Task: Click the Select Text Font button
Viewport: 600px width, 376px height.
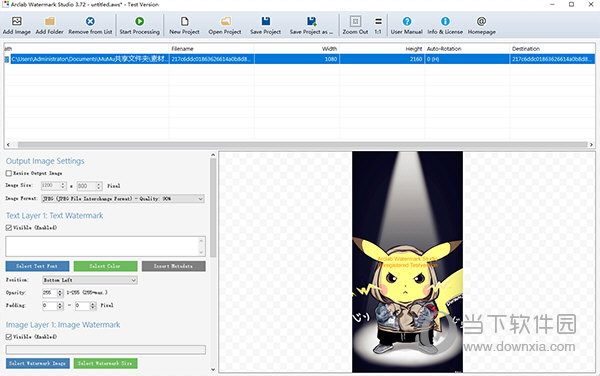Action: pos(37,266)
